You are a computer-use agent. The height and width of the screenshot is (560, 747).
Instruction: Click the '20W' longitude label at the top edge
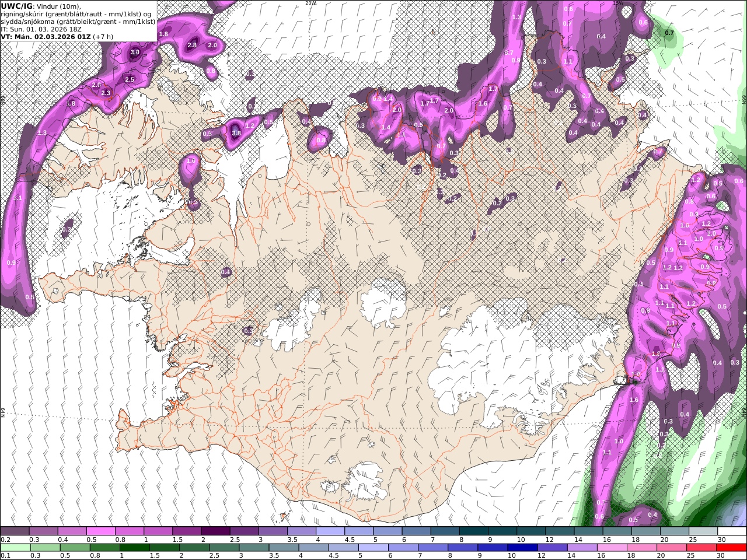coord(310,3)
